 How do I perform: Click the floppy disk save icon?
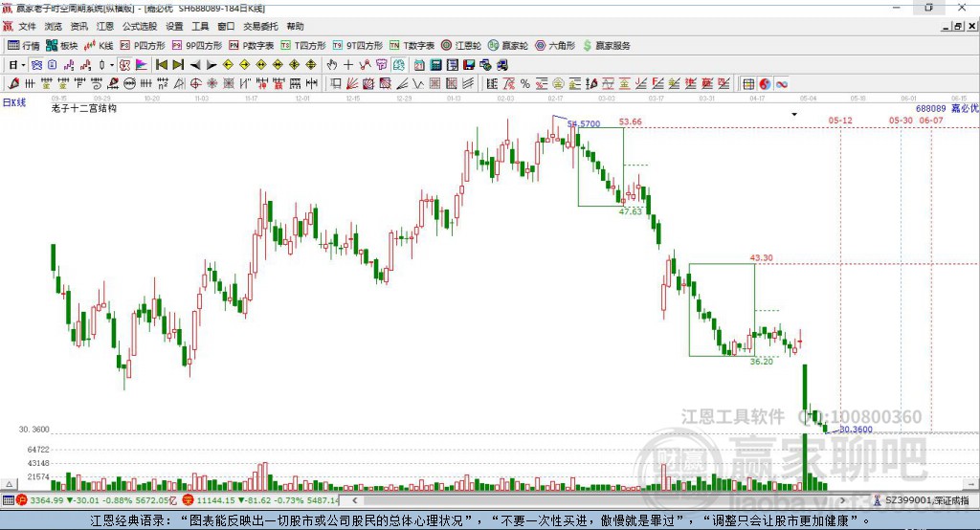pos(469,65)
